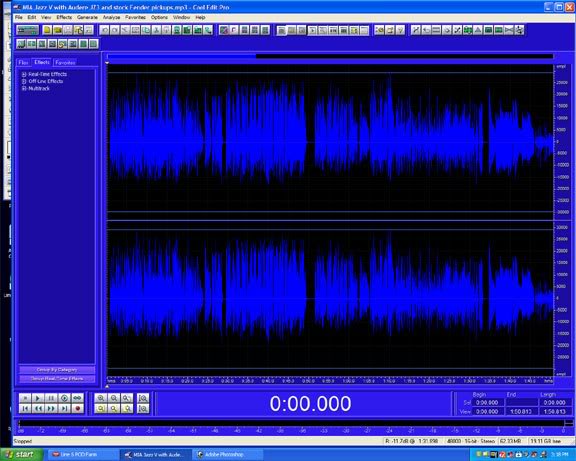This screenshot has height=461, width=576.
Task: Expand the Multitrack tree node
Action: coord(24,89)
